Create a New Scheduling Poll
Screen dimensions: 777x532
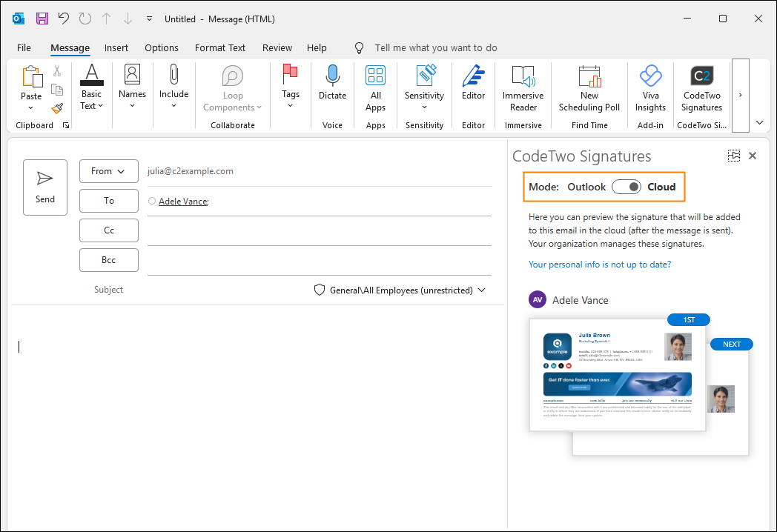point(589,88)
